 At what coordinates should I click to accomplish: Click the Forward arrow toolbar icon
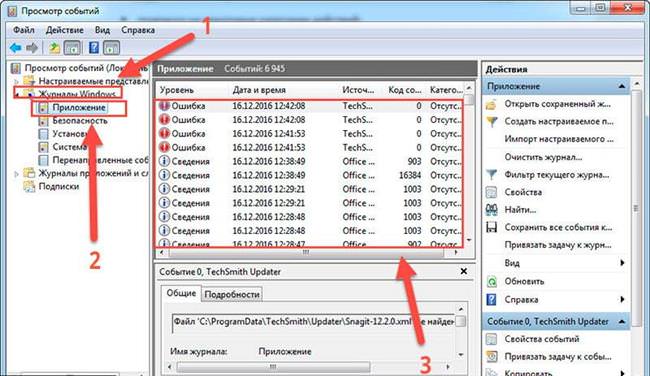32,48
